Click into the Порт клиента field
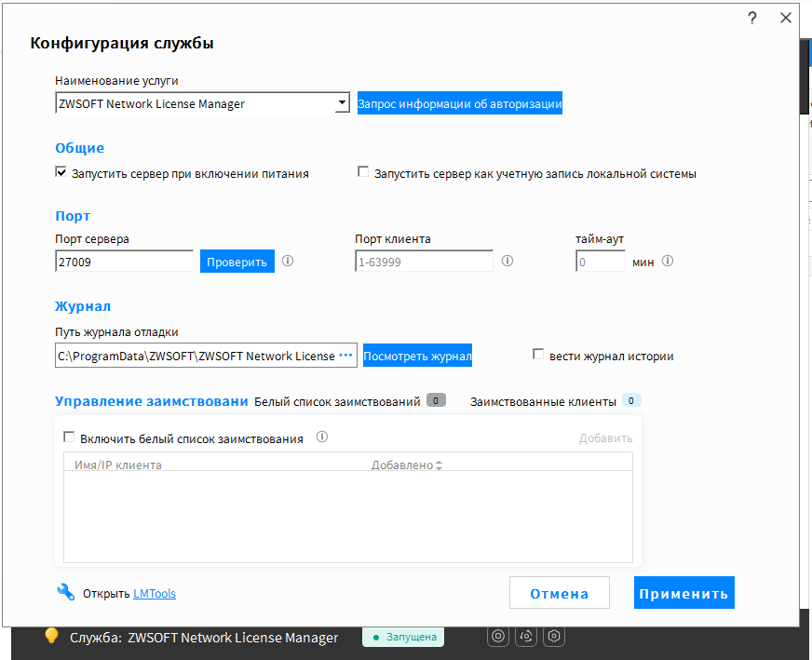The height and width of the screenshot is (660, 812). (x=424, y=262)
